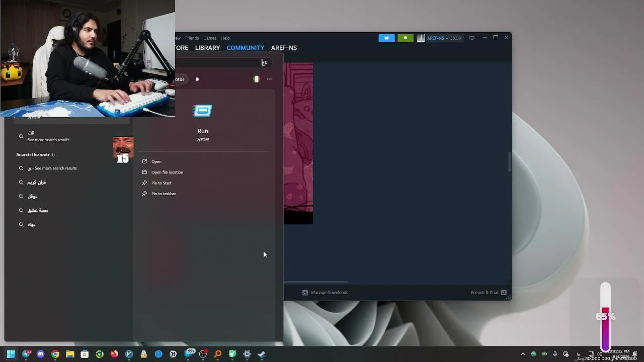The height and width of the screenshot is (362, 644).
Task: Show hidden system tray icons
Action: [523, 354]
